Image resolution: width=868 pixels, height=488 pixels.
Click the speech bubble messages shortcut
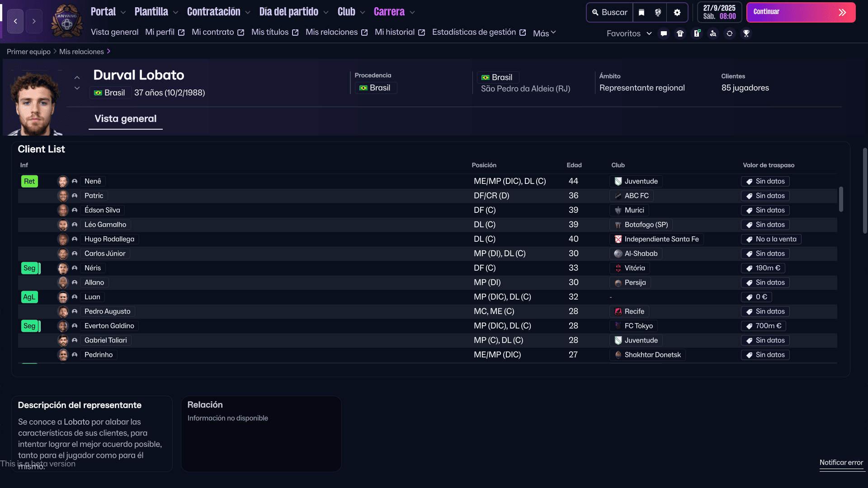click(664, 33)
